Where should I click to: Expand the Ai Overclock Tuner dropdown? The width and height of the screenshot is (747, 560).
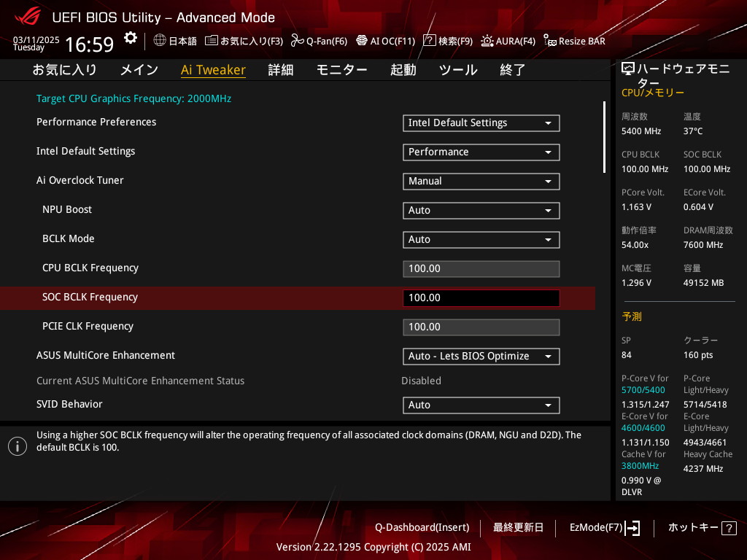click(x=481, y=181)
